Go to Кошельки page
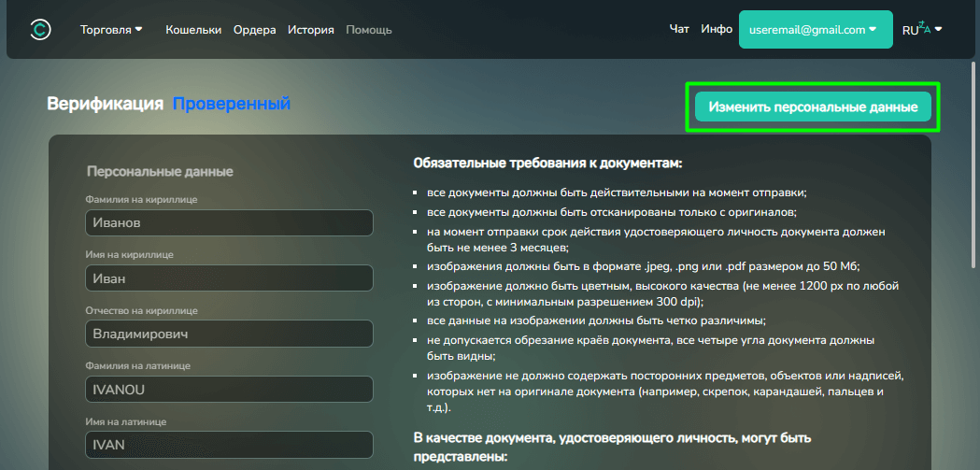980x470 pixels. 193,30
